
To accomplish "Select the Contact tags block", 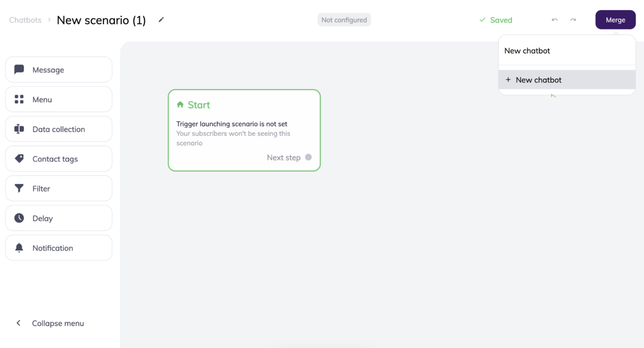I will (x=18, y=158).
